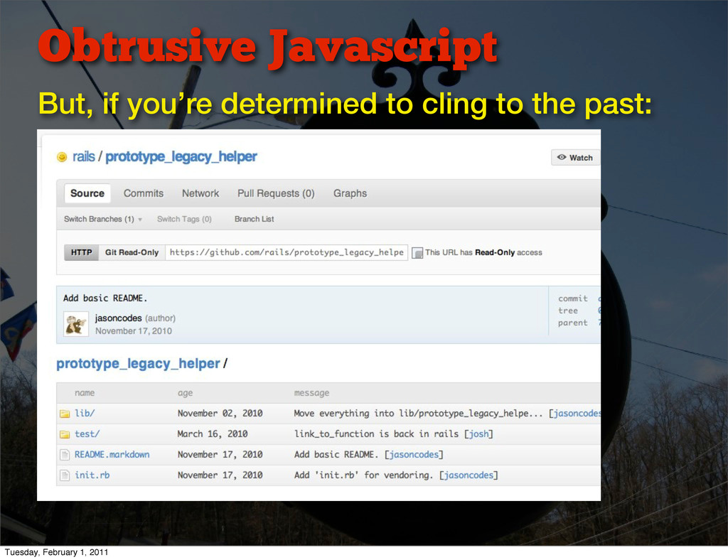Click the 'Tuesday, February 1, 2011' date footer

pos(56,552)
